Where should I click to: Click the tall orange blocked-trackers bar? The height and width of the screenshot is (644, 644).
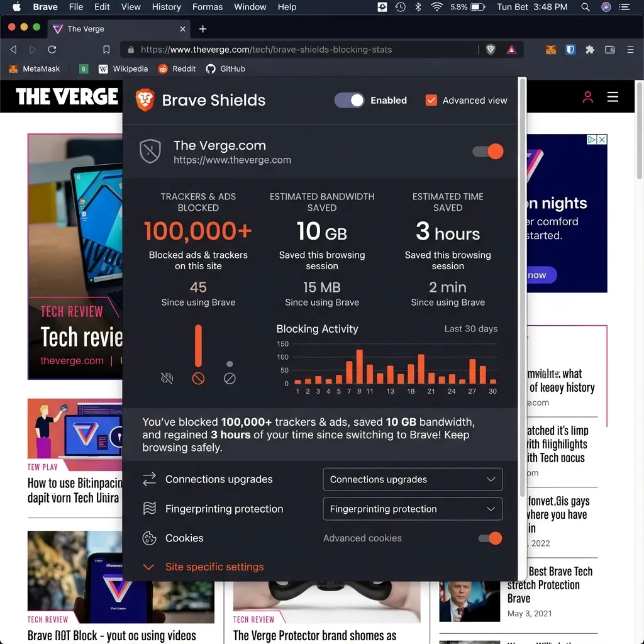198,345
